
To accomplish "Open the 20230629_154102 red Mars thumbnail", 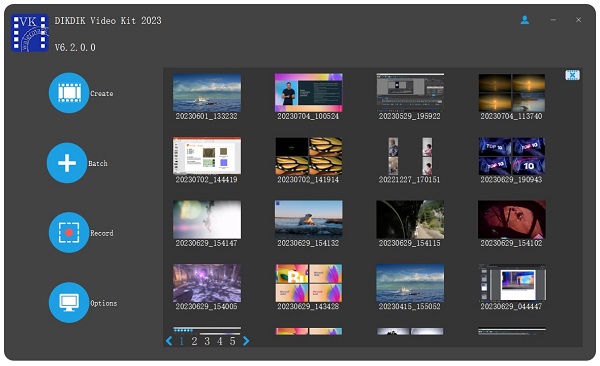I will 512,219.
